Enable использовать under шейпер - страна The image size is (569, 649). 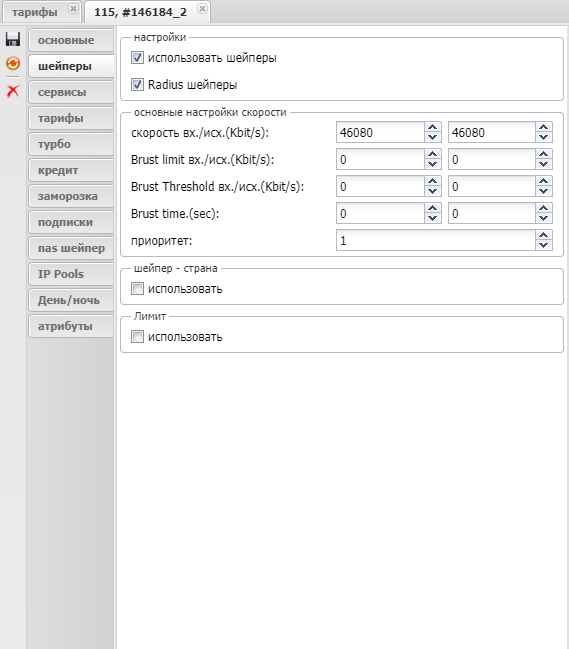coord(137,288)
